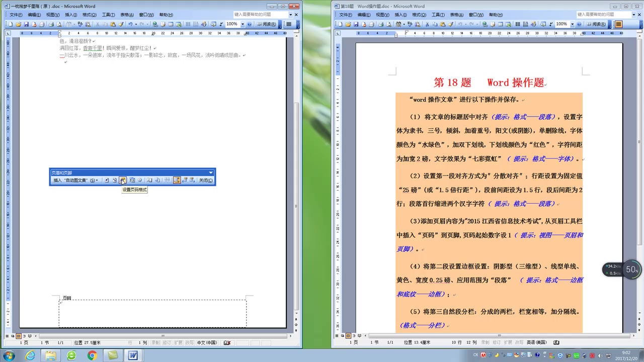The image size is (644, 362).
Task: Toggle 修订 track changes in left status bar
Action: (x=167, y=343)
